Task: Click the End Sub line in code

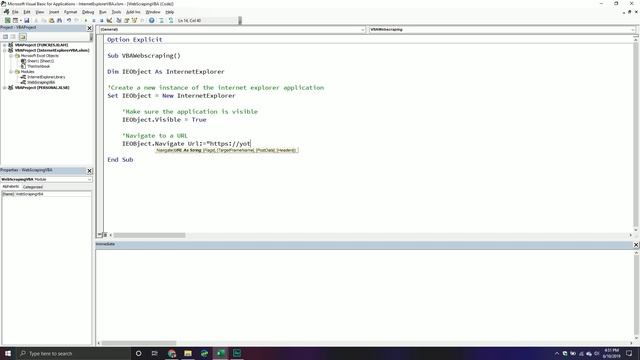Action: pos(120,160)
